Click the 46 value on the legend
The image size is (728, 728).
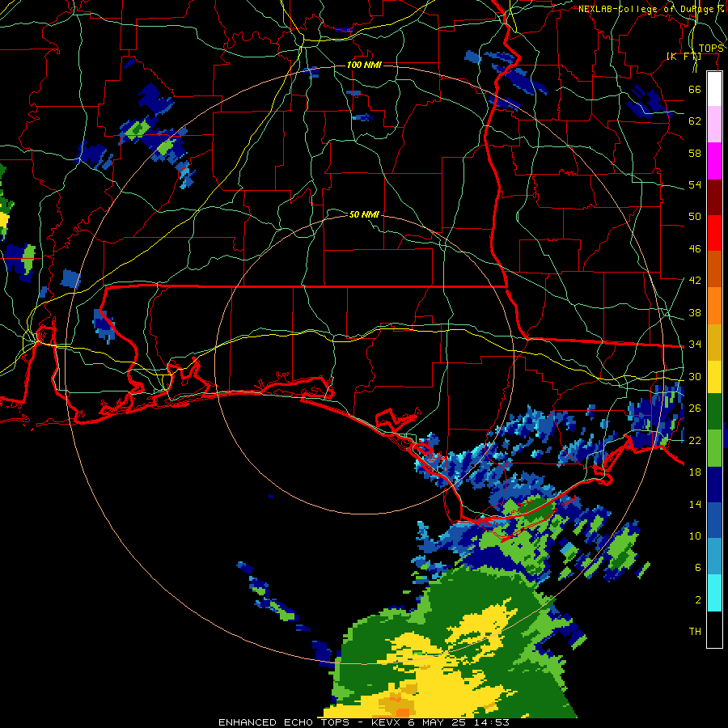tap(695, 249)
